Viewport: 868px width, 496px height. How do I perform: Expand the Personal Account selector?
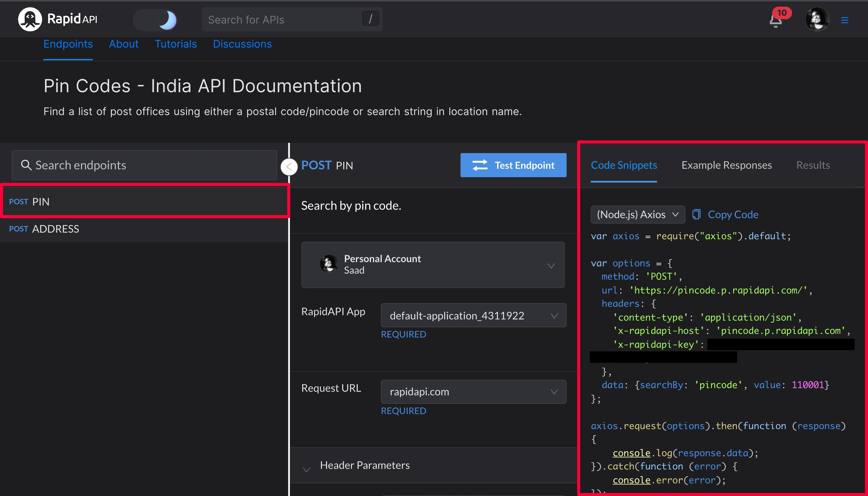coord(432,265)
